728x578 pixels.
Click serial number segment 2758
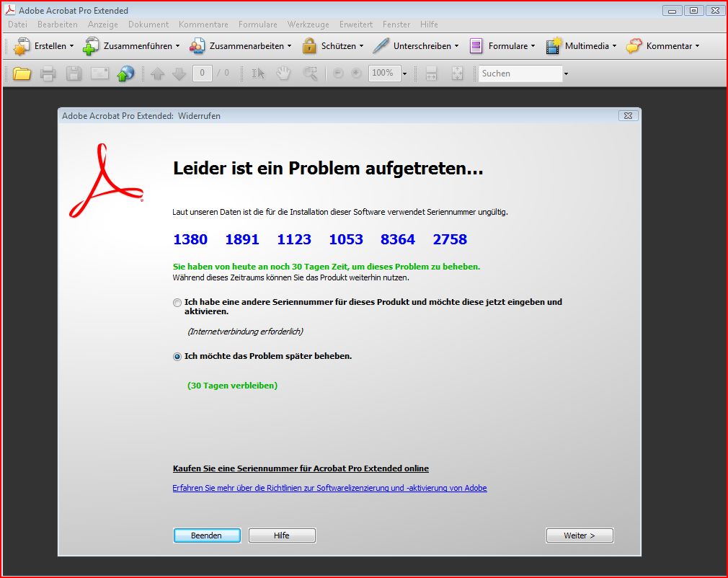pyautogui.click(x=450, y=239)
